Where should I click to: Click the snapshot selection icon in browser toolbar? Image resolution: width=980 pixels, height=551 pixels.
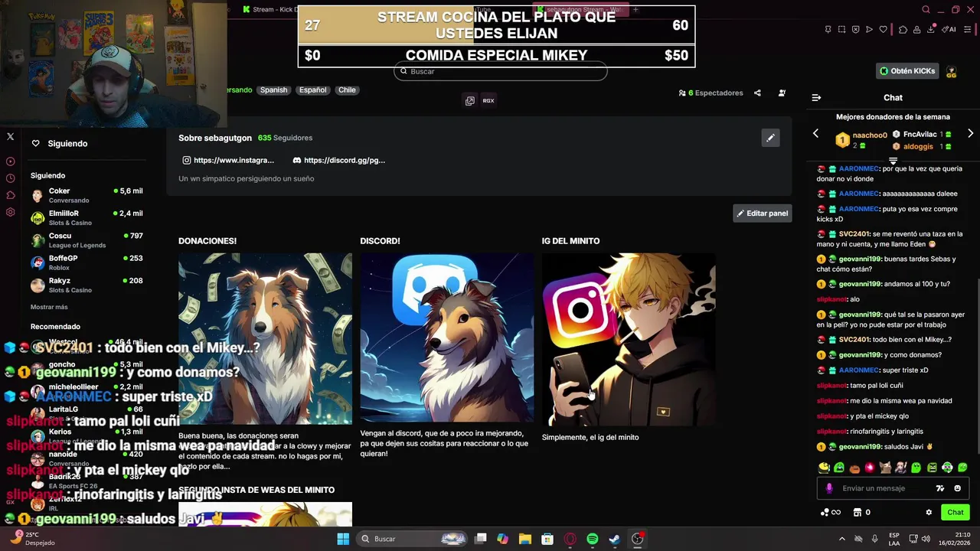click(x=841, y=30)
